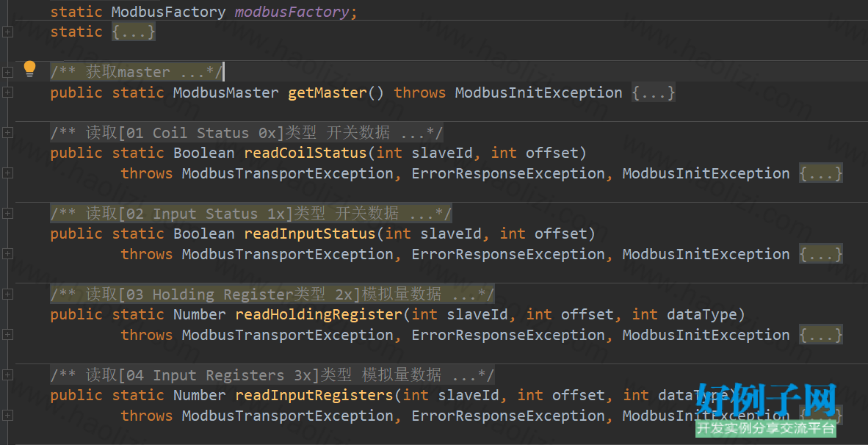This screenshot has height=445, width=868.
Task: Click Boolean return type of readCoilStatus
Action: pos(204,153)
